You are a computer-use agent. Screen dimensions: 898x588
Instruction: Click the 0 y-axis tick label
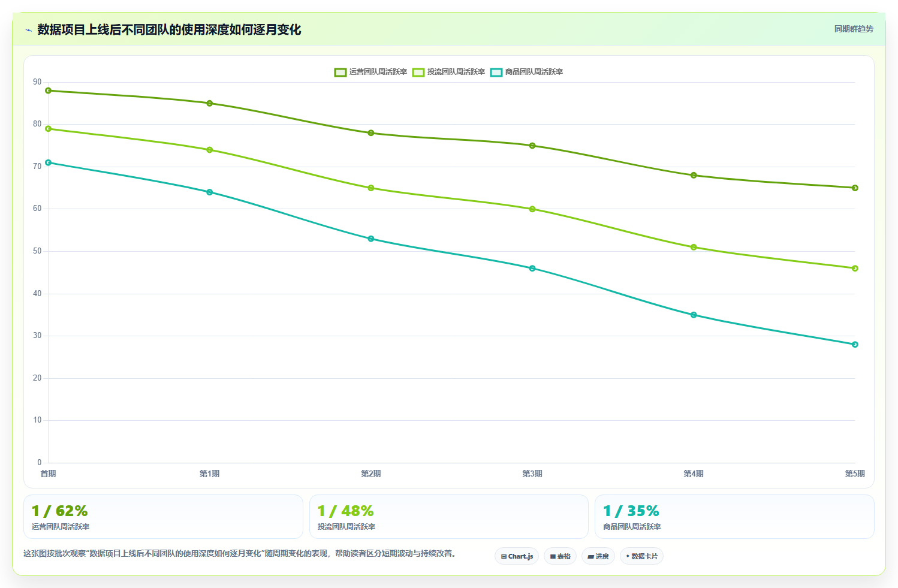tap(40, 463)
